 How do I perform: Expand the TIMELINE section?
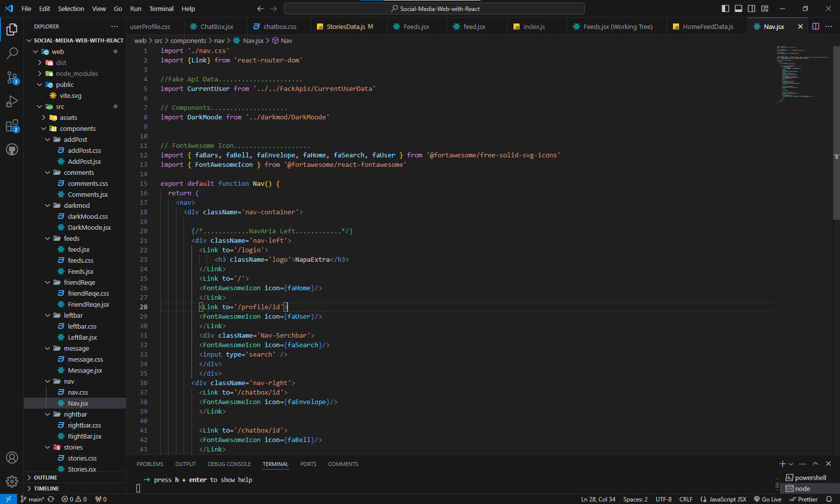75,489
